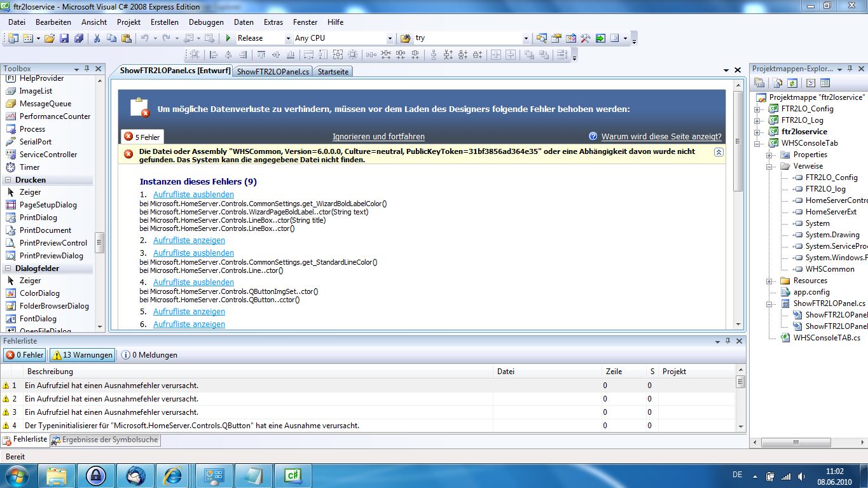Image resolution: width=868 pixels, height=488 pixels.
Task: Click 'Aufrufliste anzeigen' link for instance 5
Action: tap(189, 312)
